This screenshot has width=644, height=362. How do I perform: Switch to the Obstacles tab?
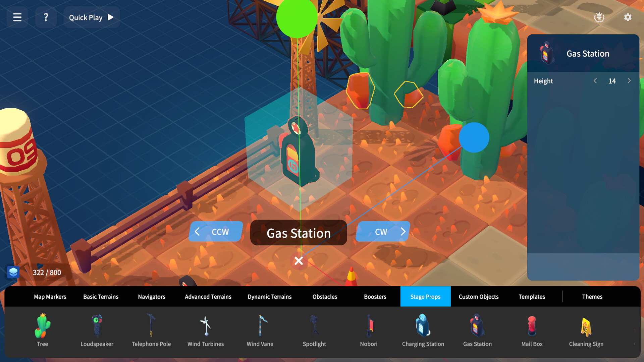tap(324, 297)
